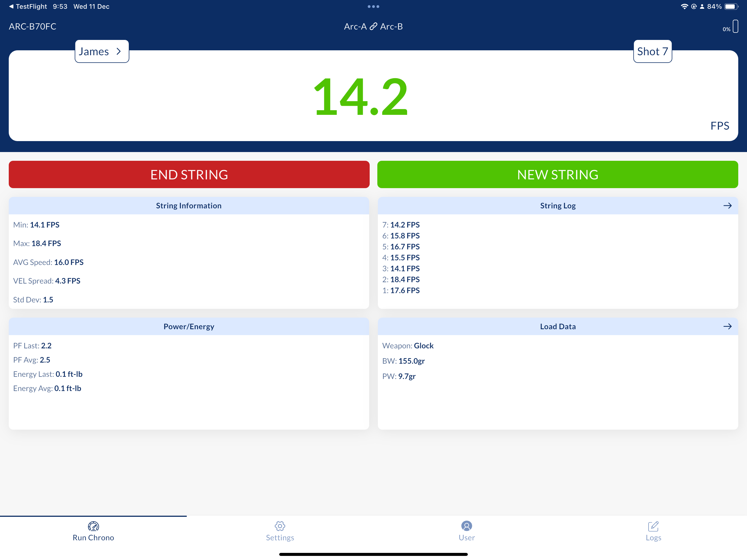Screen dimensions: 747x560
Task: Tap the large 14.2 velocity reading
Action: [x=360, y=97]
